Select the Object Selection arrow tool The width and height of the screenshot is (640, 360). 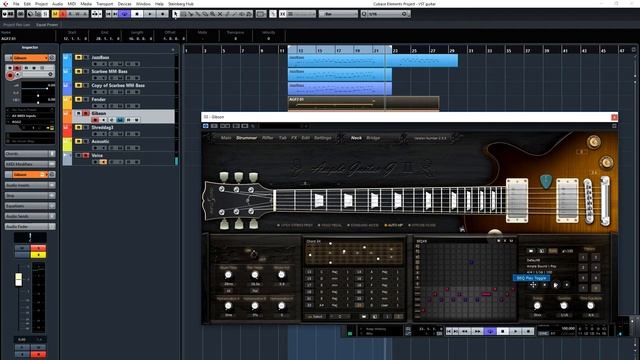click(x=176, y=14)
